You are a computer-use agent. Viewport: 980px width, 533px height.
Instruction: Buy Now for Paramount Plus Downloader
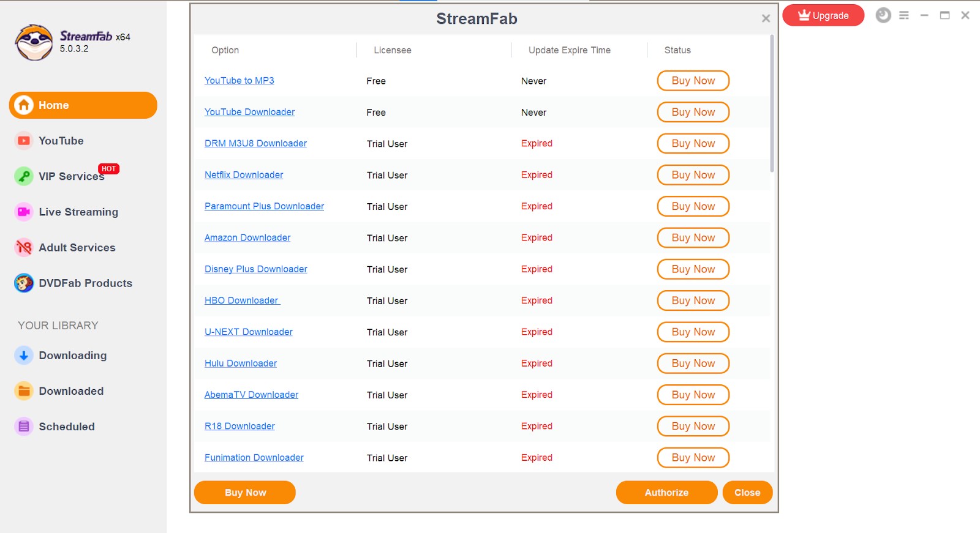click(693, 206)
